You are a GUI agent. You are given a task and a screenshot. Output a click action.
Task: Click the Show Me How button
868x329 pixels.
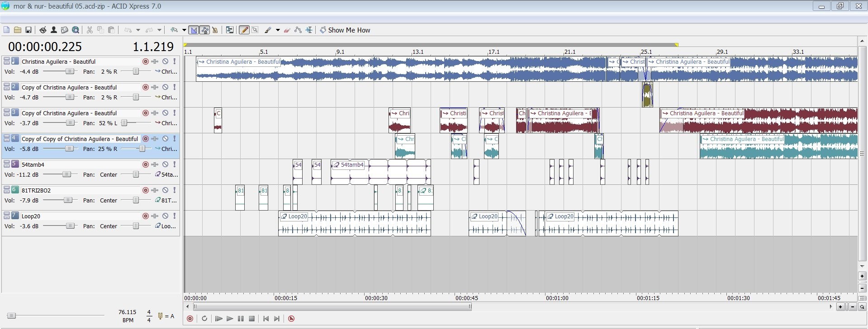(345, 30)
